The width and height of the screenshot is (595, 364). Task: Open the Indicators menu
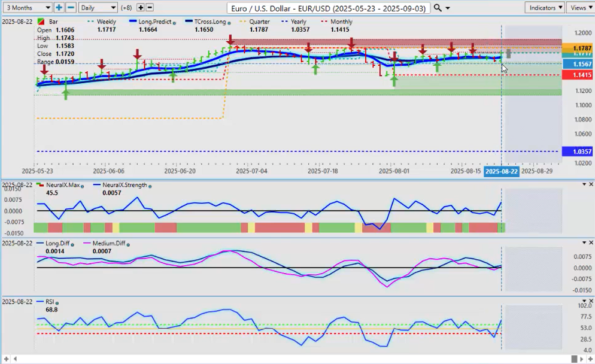(544, 7)
